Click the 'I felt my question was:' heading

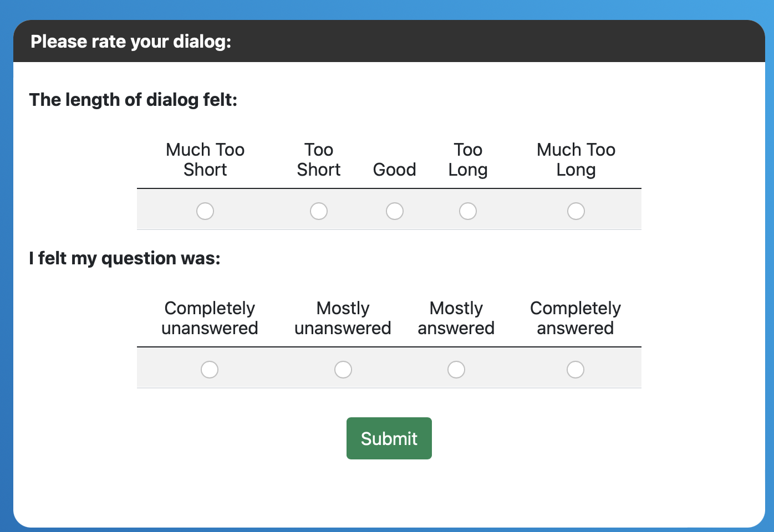[x=125, y=258]
